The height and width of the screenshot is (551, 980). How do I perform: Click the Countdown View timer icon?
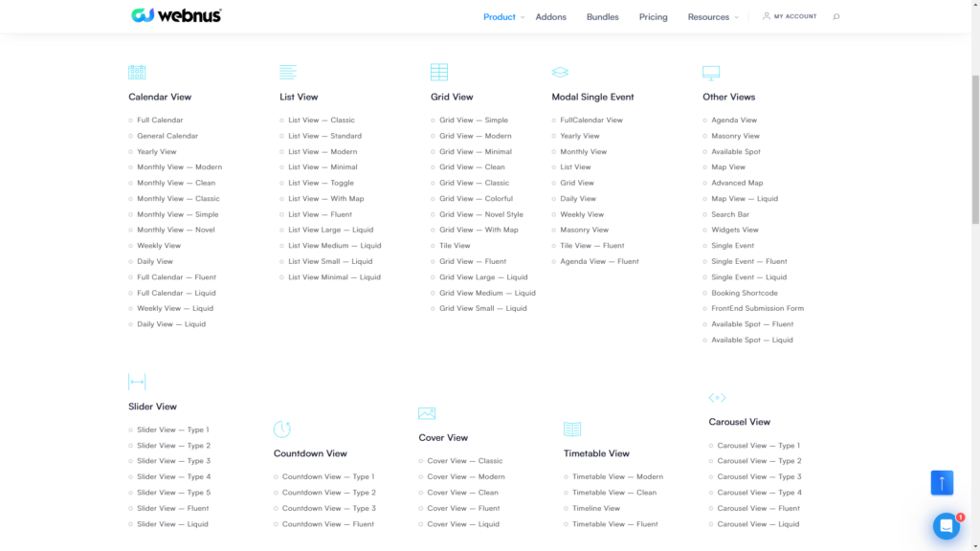click(x=281, y=430)
